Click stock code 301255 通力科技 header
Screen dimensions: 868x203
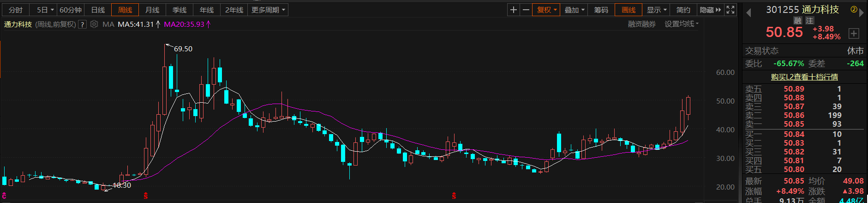pos(802,9)
